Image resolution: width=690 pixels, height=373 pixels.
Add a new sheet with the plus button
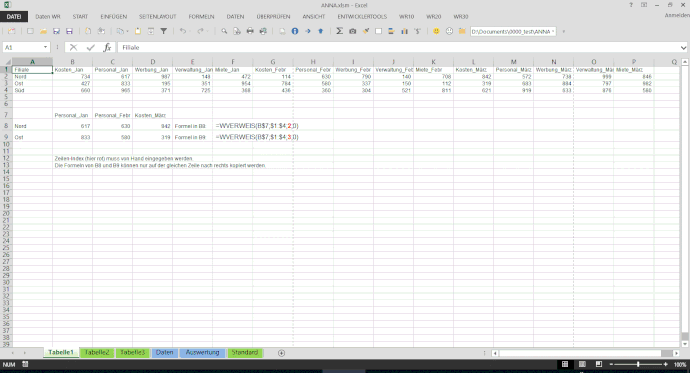[x=281, y=353]
